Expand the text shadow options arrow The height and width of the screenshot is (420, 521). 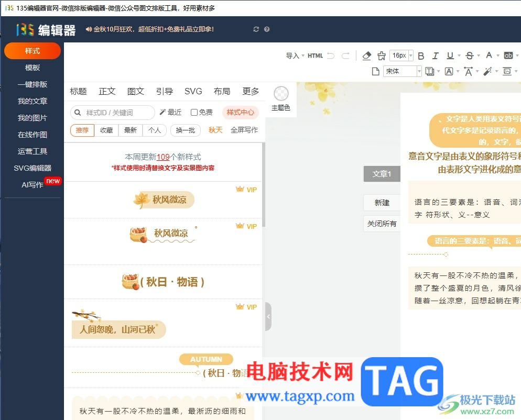click(439, 71)
